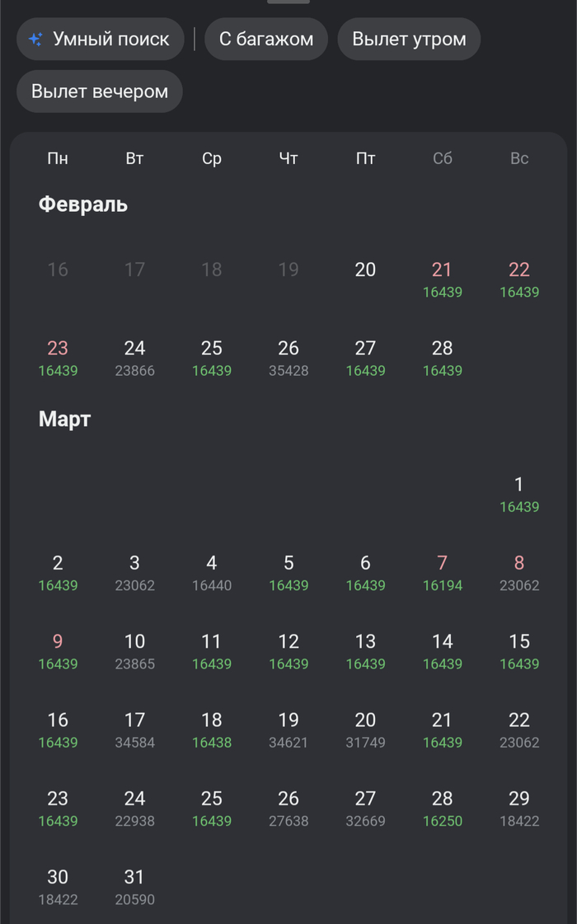Select February 28 departure date

tap(442, 358)
